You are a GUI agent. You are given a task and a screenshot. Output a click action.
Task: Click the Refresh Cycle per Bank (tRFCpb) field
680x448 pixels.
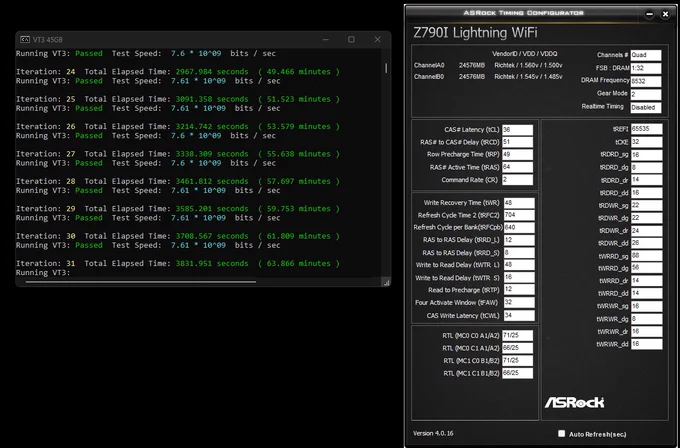click(519, 228)
